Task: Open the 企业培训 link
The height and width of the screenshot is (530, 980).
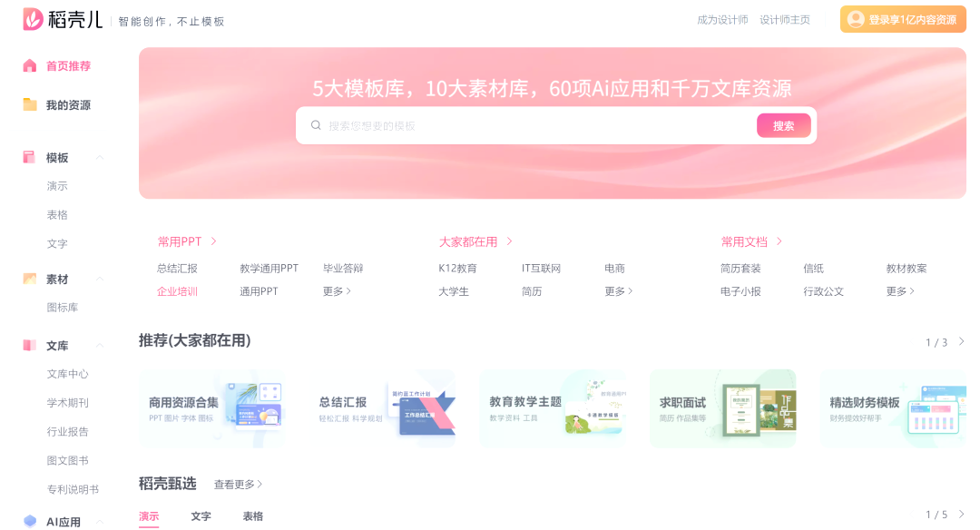Action: [177, 291]
